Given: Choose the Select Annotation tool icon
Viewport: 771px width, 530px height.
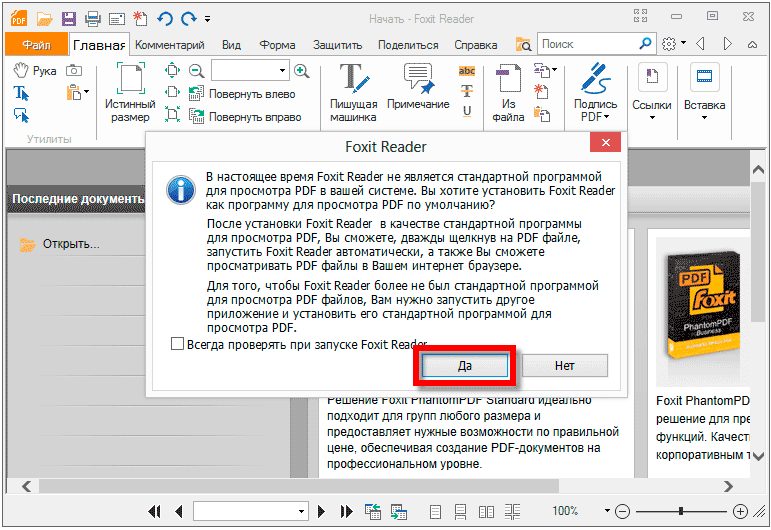Looking at the screenshot, I should point(21,116).
